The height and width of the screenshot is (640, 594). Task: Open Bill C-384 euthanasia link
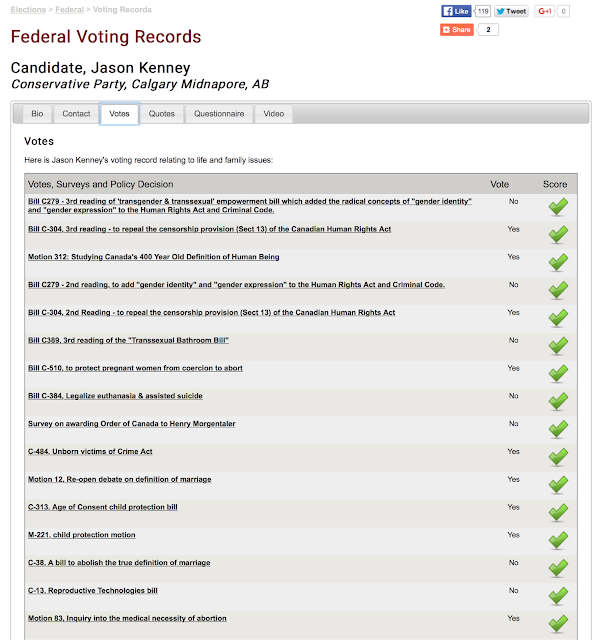(x=115, y=396)
